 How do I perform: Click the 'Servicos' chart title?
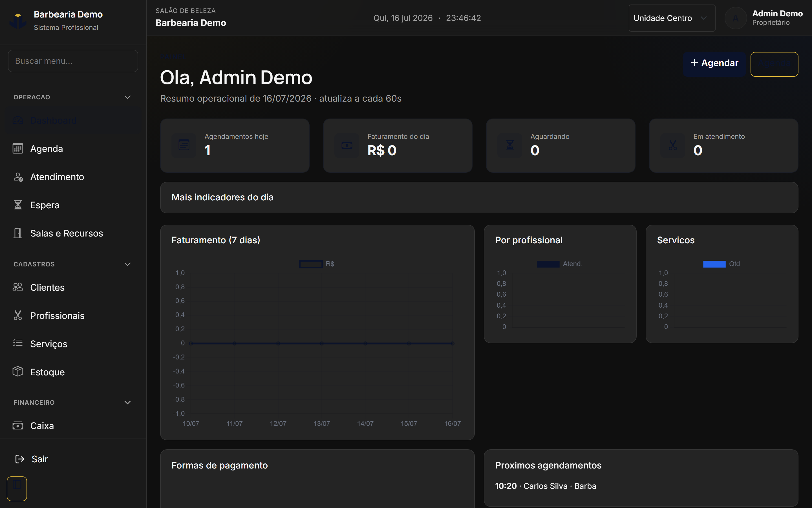[676, 240]
